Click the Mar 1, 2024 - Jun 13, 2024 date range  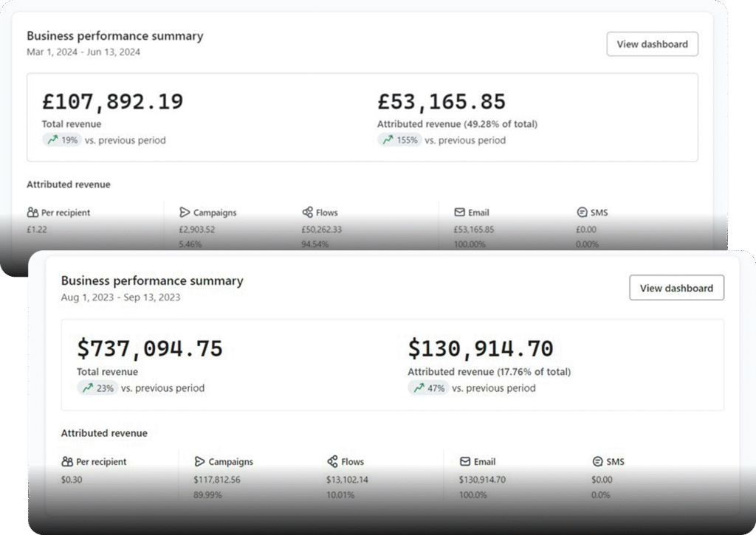click(83, 52)
